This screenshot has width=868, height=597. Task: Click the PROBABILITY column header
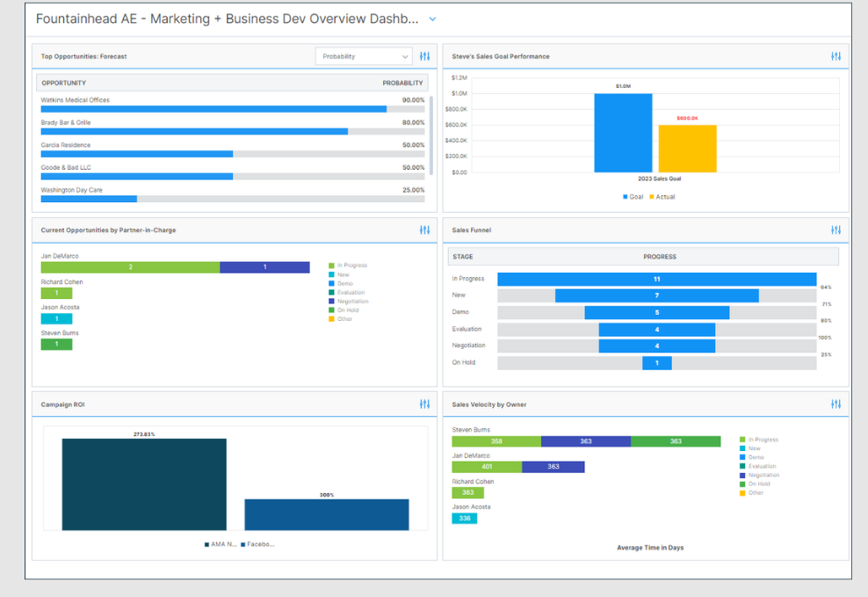[x=402, y=83]
